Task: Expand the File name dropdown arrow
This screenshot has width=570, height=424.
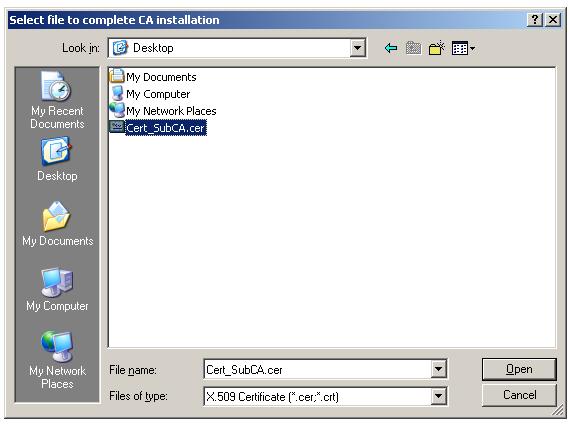Action: pyautogui.click(x=438, y=369)
